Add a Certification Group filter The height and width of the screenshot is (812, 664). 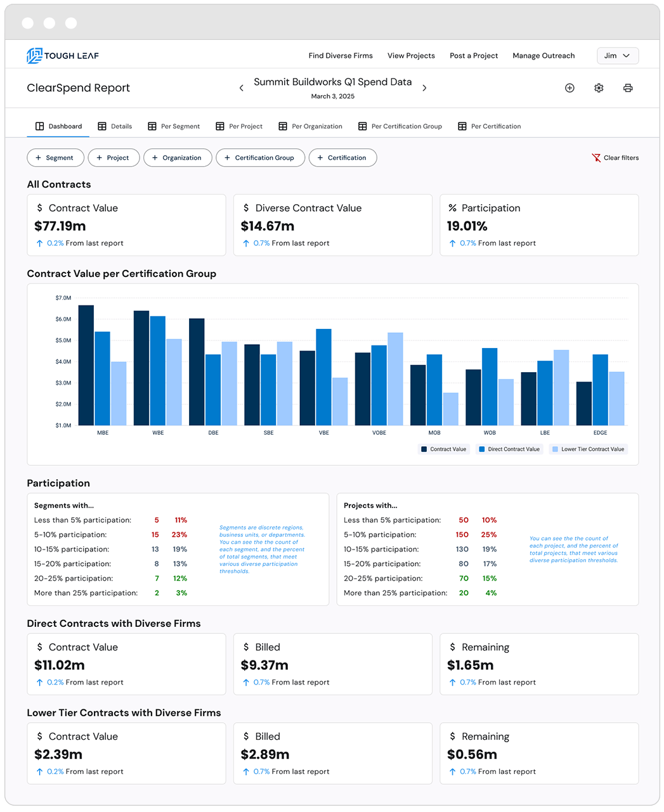[260, 158]
